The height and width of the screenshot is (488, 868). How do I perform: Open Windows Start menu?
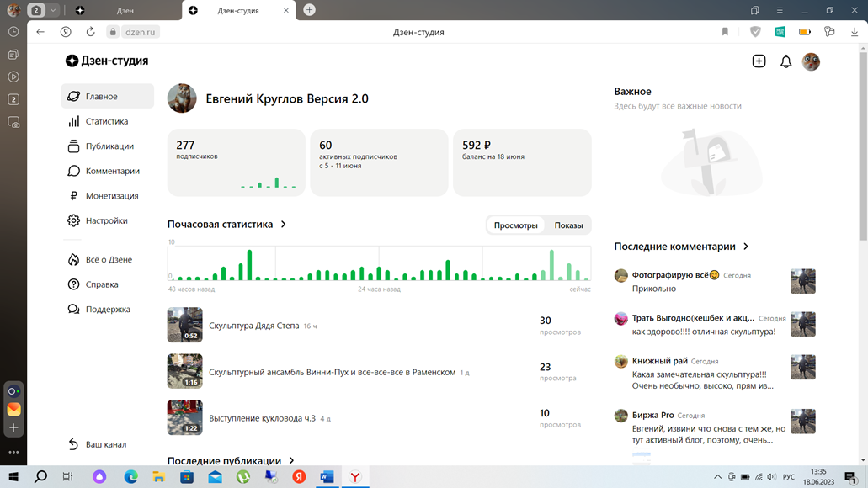coord(13,476)
